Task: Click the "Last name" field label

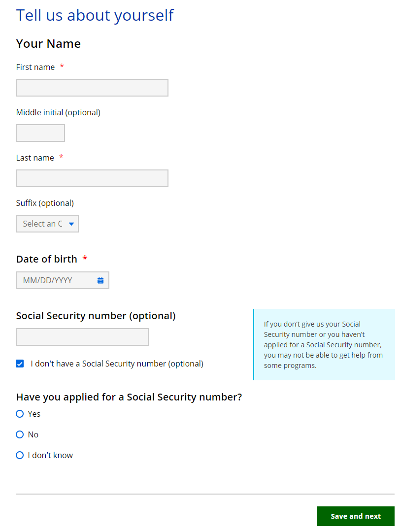Action: point(35,158)
